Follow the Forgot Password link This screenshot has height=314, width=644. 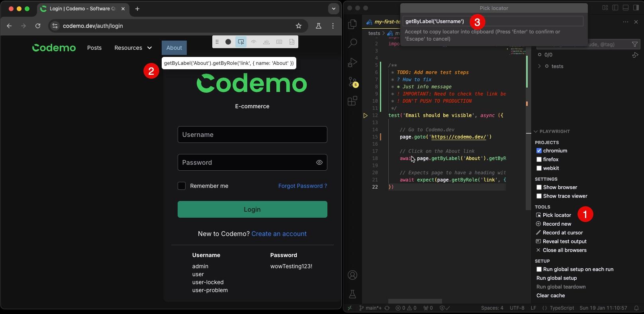303,186
